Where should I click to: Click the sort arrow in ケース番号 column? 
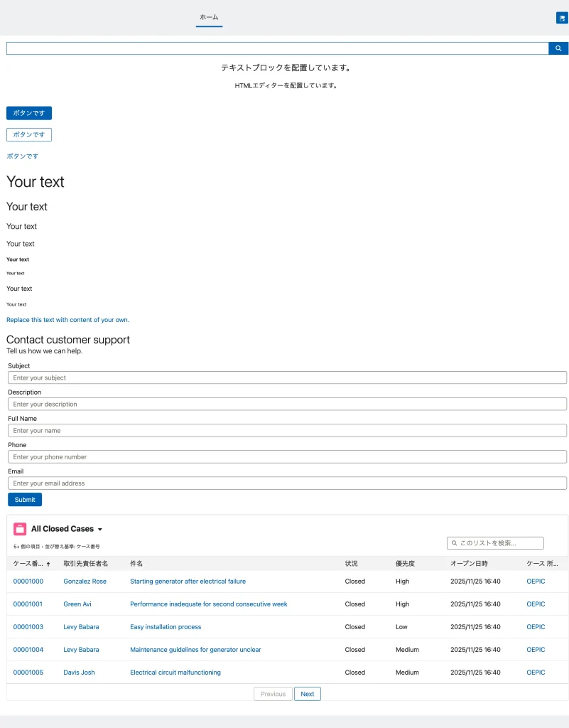[48, 564]
